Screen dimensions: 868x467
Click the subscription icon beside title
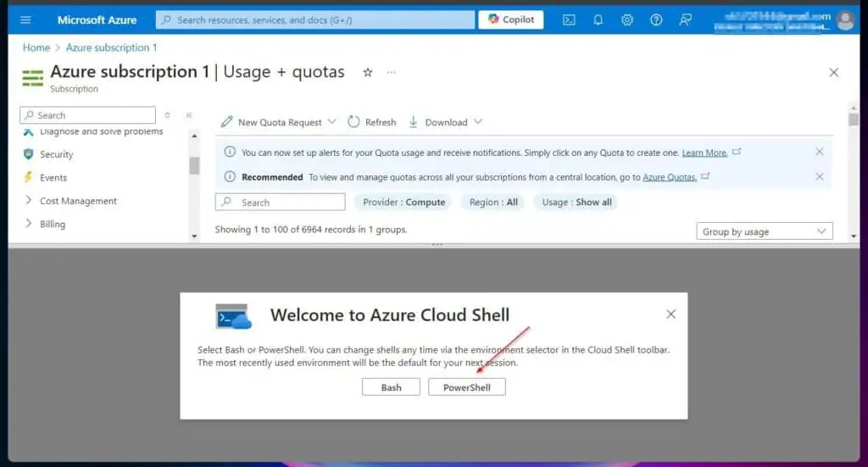pos(33,77)
